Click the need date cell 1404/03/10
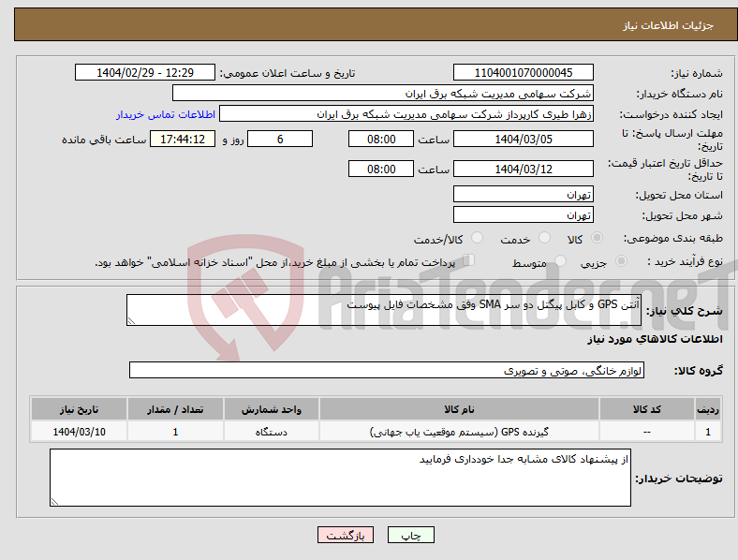738x560 pixels. (79, 432)
